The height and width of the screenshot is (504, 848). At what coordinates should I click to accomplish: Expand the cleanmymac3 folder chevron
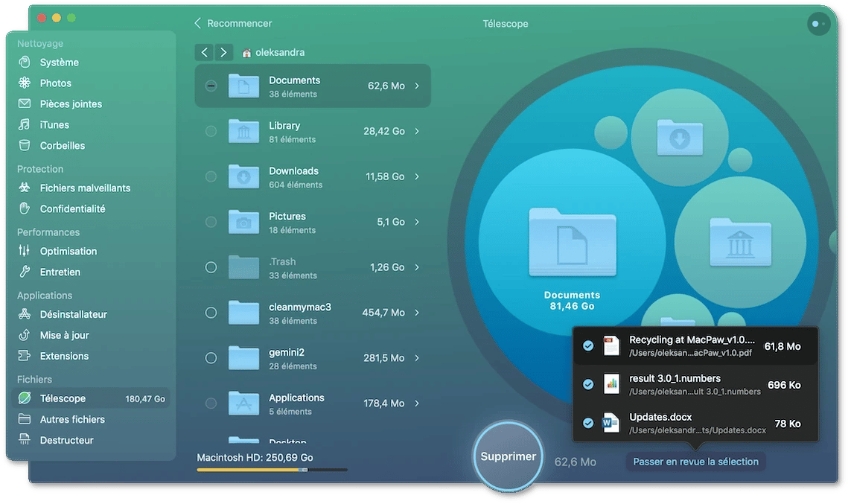(417, 313)
